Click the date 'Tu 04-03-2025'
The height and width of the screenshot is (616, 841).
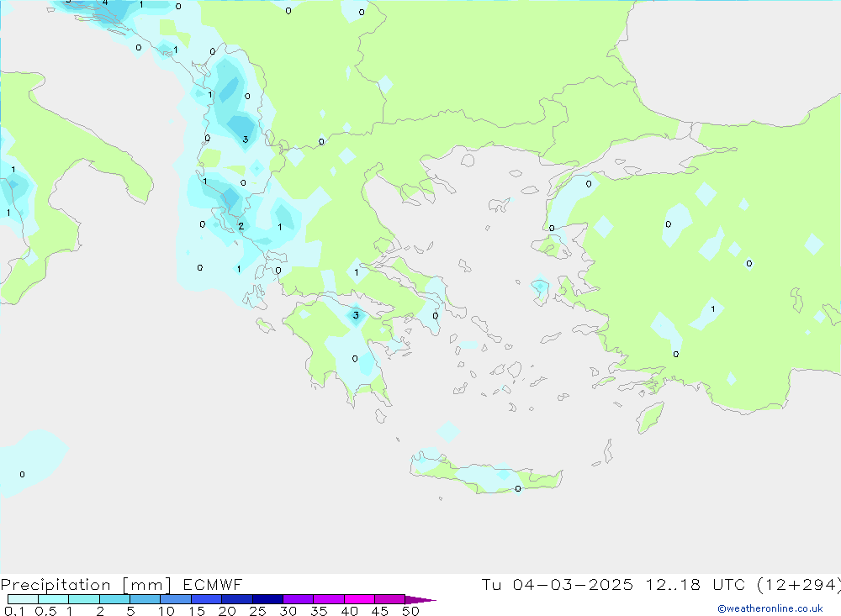point(557,585)
